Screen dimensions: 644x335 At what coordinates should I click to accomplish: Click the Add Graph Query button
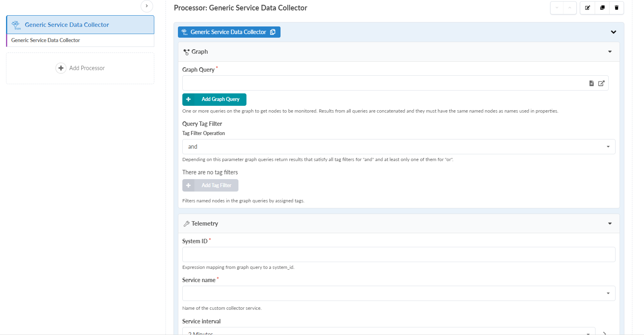(214, 99)
